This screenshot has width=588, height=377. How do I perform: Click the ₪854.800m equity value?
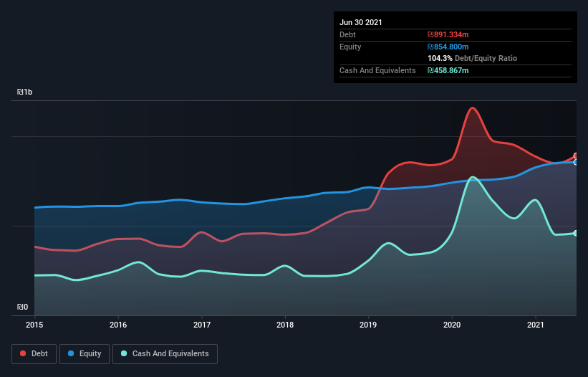coord(448,47)
